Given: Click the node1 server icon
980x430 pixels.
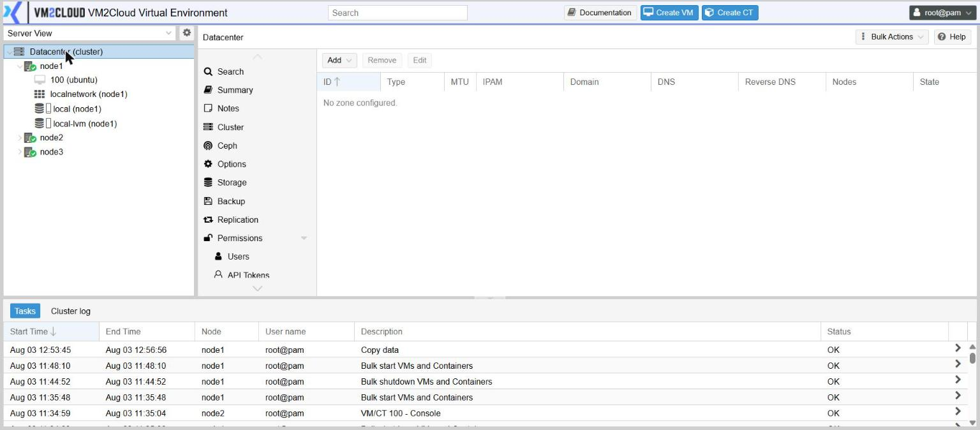Looking at the screenshot, I should point(30,66).
